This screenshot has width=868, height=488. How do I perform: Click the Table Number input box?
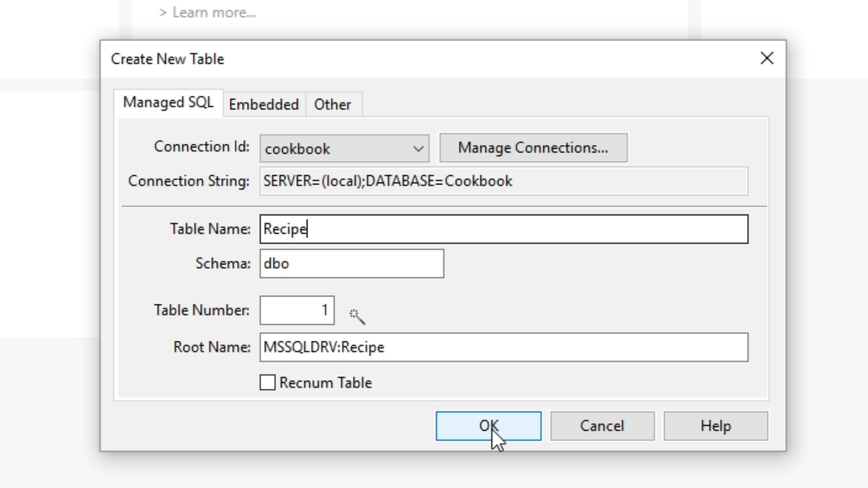click(297, 310)
